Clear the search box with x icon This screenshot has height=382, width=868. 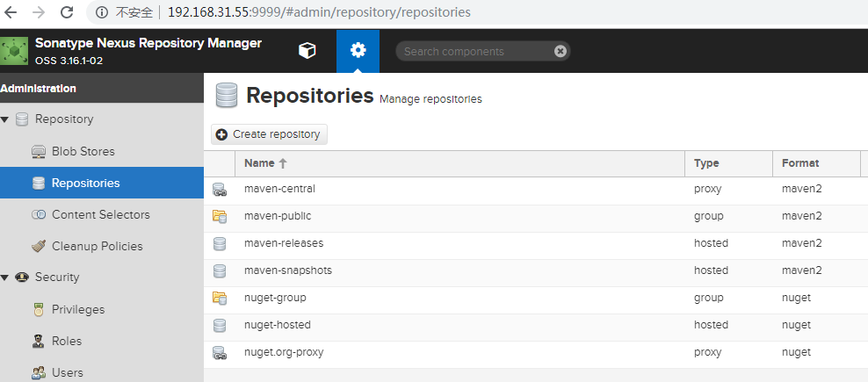(x=561, y=52)
